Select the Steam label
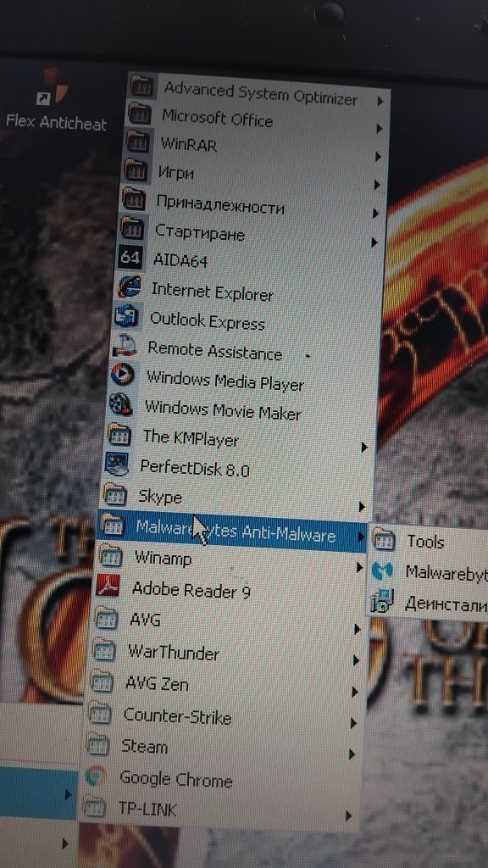488x868 pixels. [144, 746]
